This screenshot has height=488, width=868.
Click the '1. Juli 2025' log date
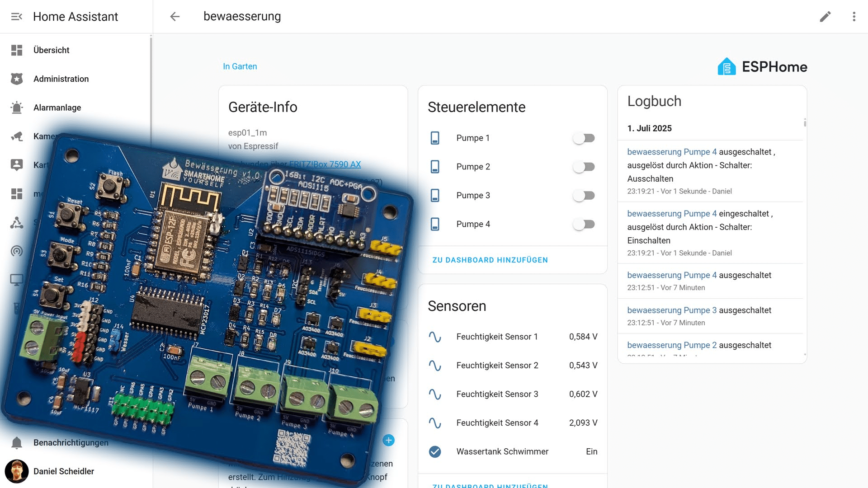click(649, 128)
